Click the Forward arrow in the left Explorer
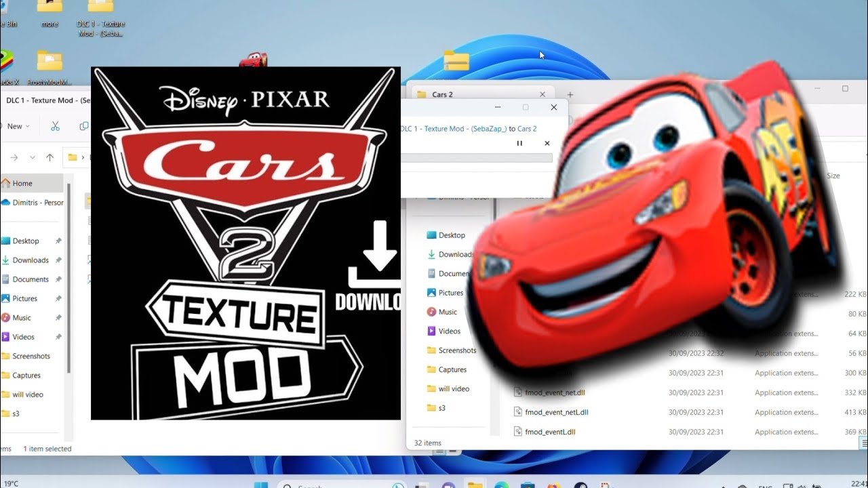 click(13, 157)
